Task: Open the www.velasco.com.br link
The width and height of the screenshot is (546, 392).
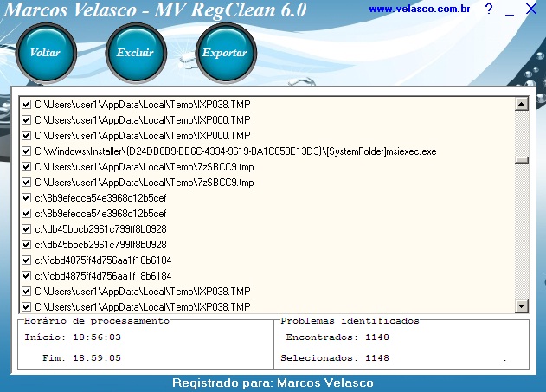Action: pyautogui.click(x=420, y=9)
